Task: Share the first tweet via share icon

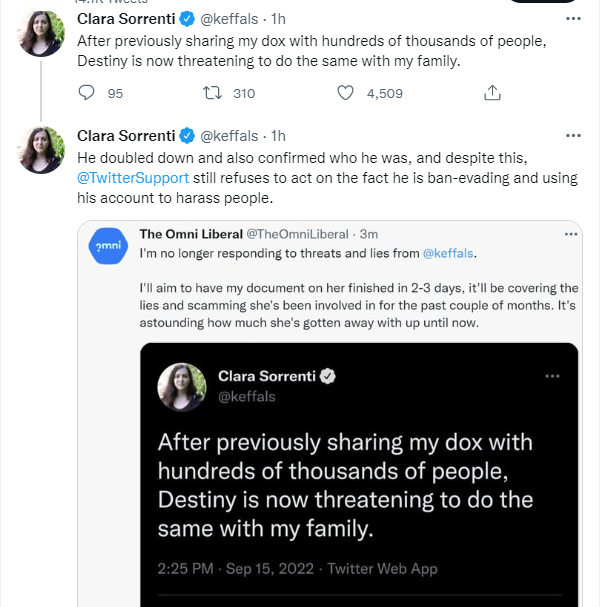Action: coord(491,93)
